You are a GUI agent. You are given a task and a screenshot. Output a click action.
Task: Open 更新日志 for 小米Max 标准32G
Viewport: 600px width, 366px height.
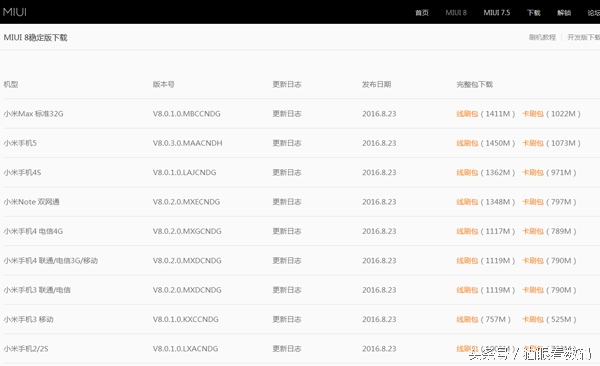[287, 114]
